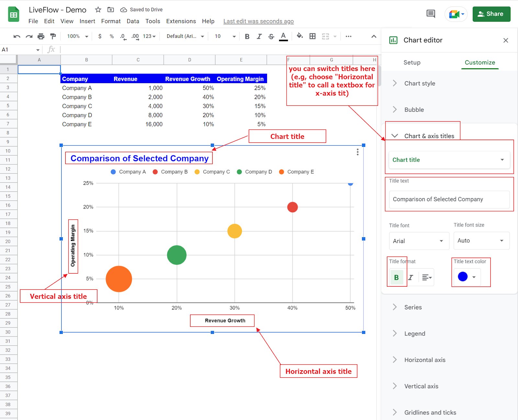
Task: Toggle bold in the spreadsheet toolbar
Action: (247, 37)
